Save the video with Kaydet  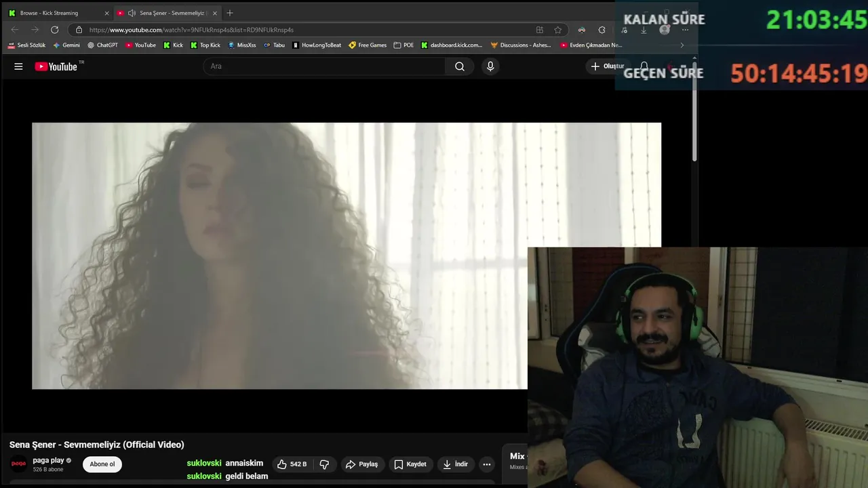tap(410, 464)
